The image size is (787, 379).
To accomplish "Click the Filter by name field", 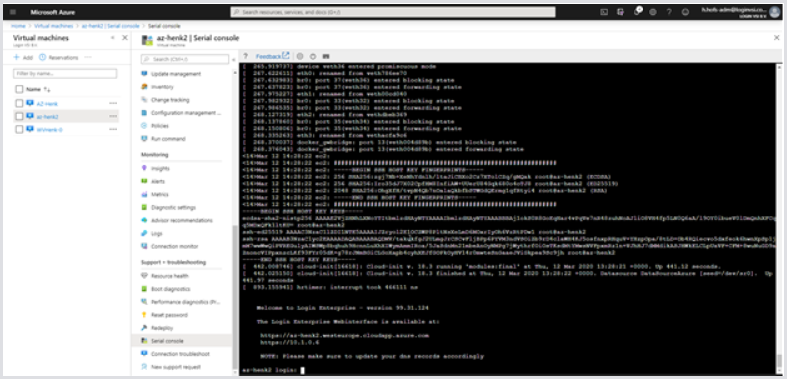I will point(65,73).
